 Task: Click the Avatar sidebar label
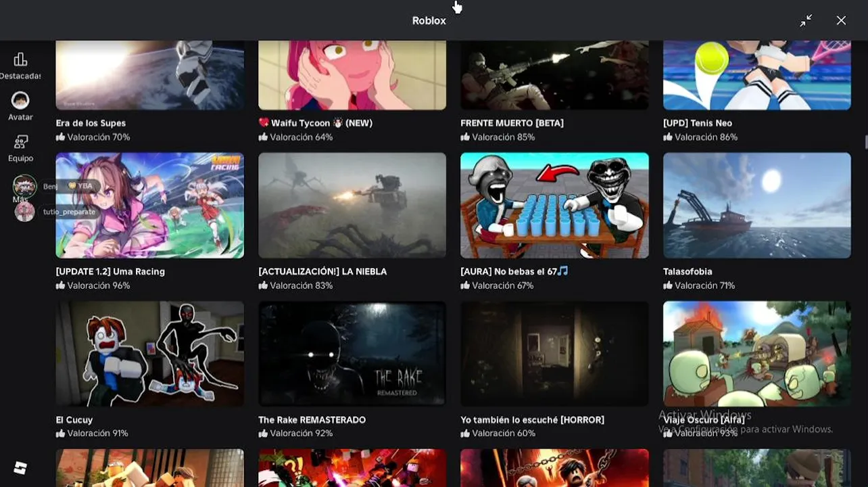point(20,117)
